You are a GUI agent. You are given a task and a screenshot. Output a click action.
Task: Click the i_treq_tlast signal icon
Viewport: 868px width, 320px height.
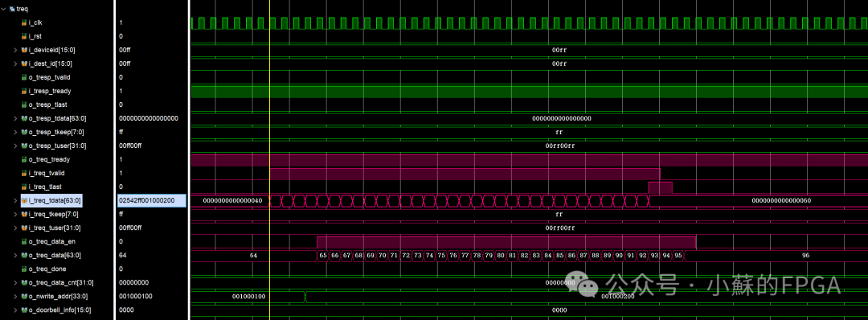[24, 187]
